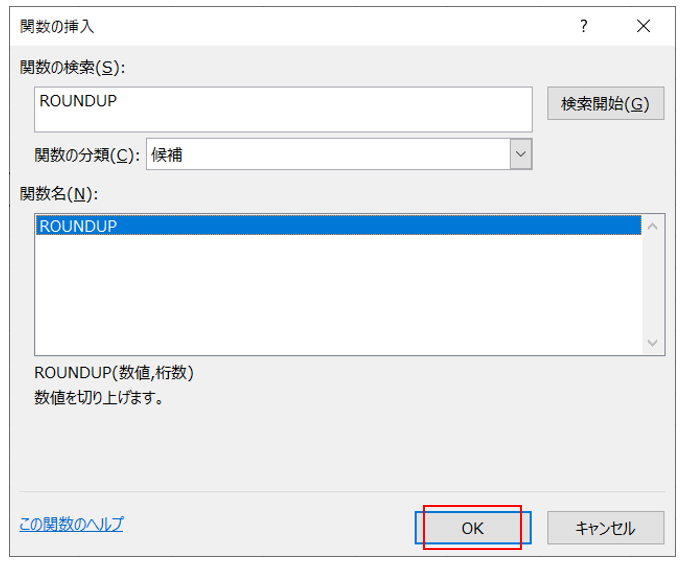Viewport: 695px width, 570px height.
Task: Click the scrollbar track in the function list
Action: point(654,285)
